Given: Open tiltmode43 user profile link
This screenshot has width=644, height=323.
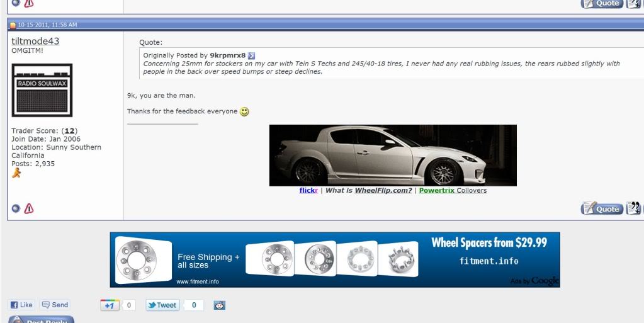Looking at the screenshot, I should pyautogui.click(x=35, y=41).
